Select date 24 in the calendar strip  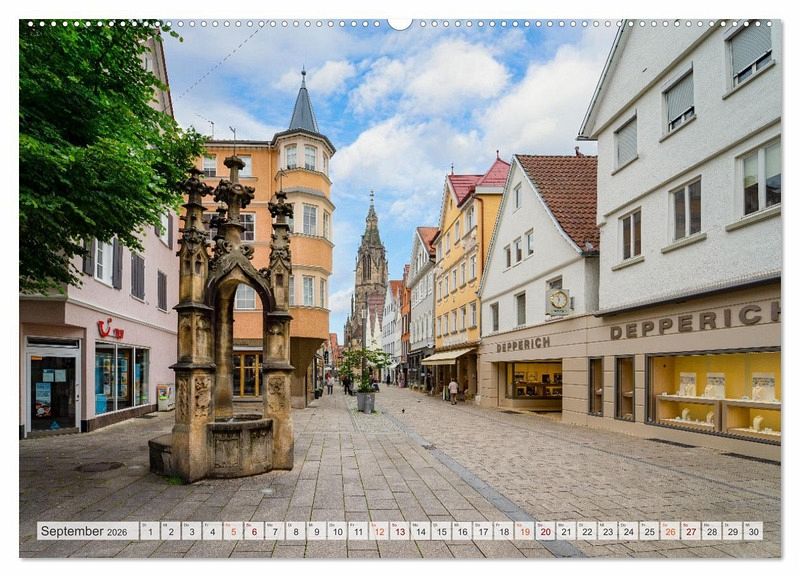pos(629,531)
